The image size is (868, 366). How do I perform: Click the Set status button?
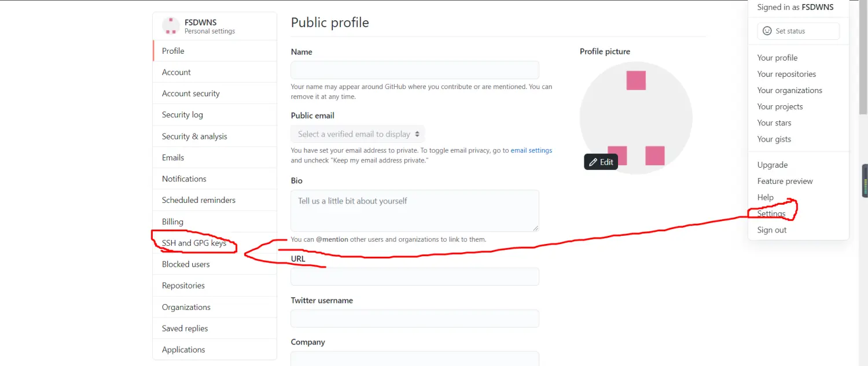tap(798, 31)
